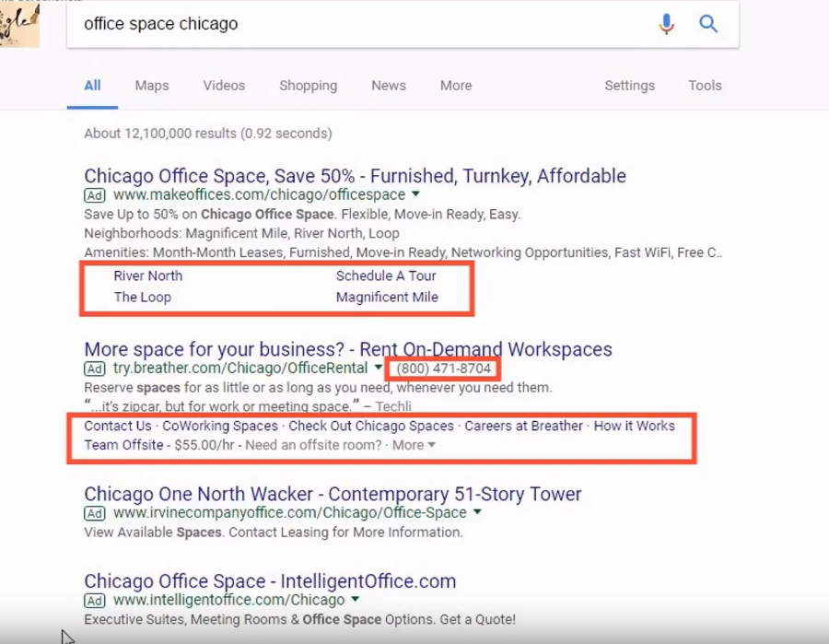Expand the More dropdown in Breather ad

414,445
